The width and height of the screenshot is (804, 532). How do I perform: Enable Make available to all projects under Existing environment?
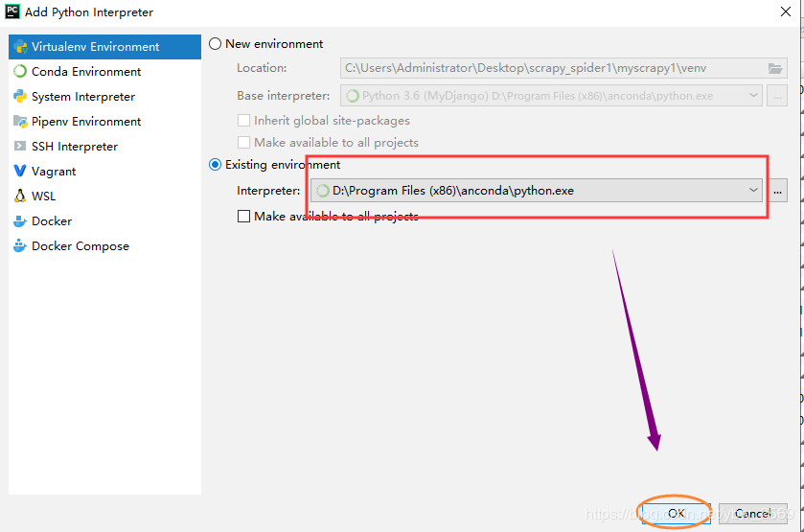click(244, 217)
